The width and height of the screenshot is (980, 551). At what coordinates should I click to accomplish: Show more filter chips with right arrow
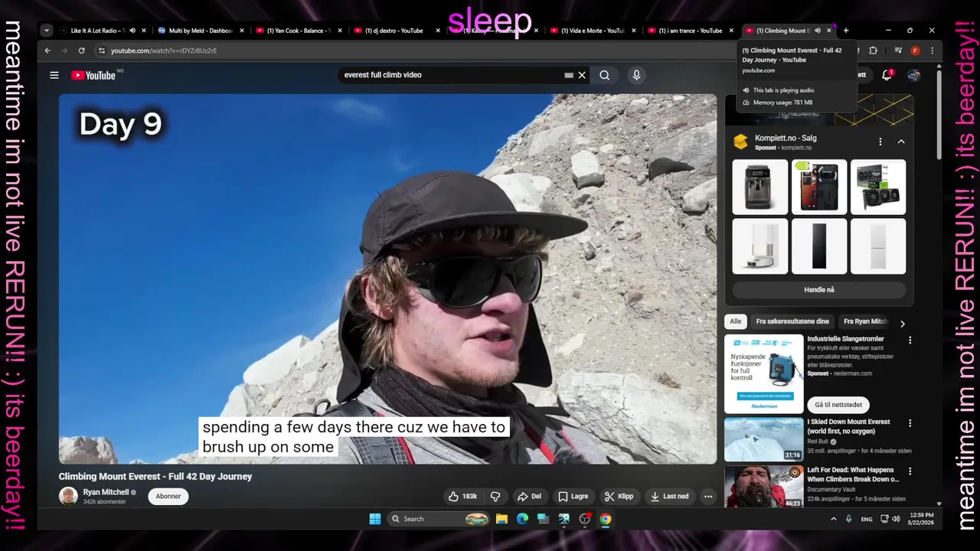click(x=902, y=324)
